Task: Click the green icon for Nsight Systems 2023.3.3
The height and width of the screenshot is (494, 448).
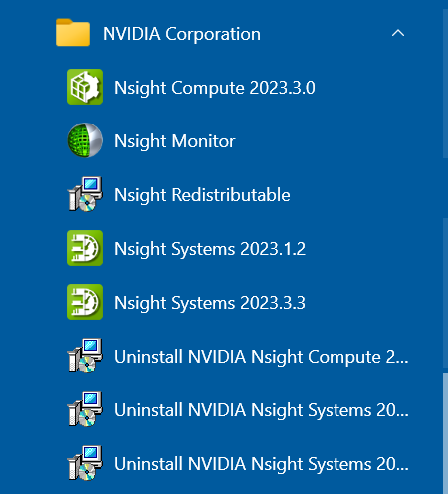Action: click(85, 302)
